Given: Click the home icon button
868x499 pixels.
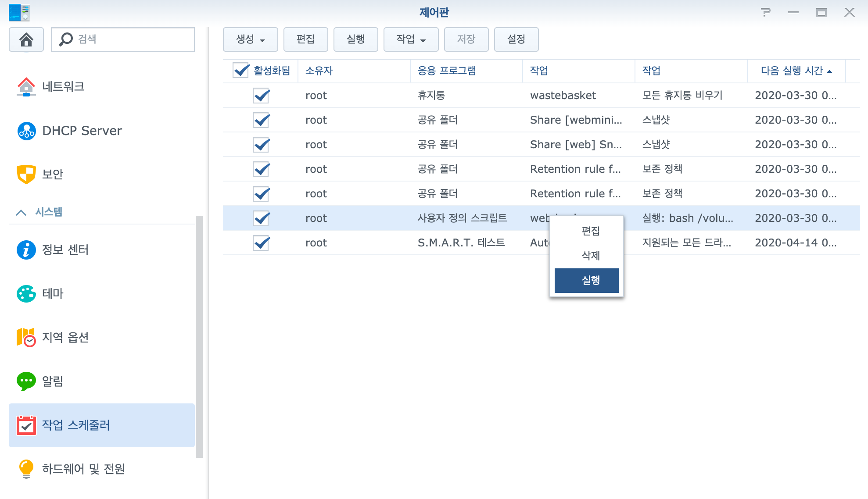Looking at the screenshot, I should pyautogui.click(x=26, y=39).
